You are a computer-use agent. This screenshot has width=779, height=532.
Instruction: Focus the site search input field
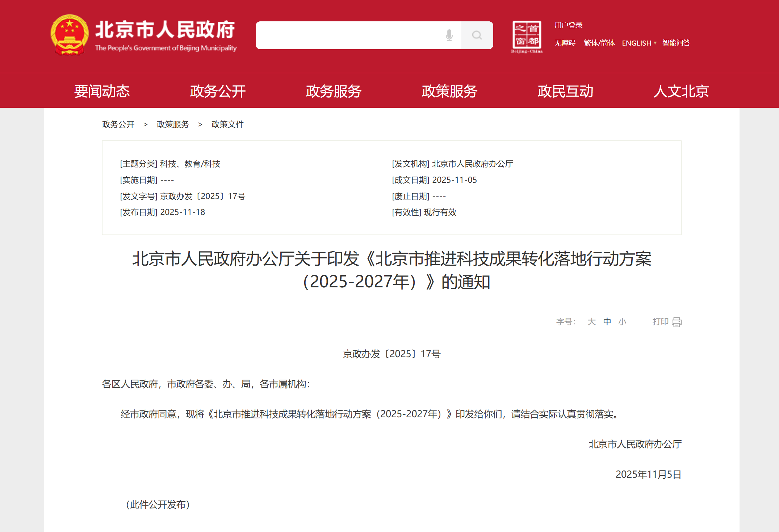click(348, 35)
